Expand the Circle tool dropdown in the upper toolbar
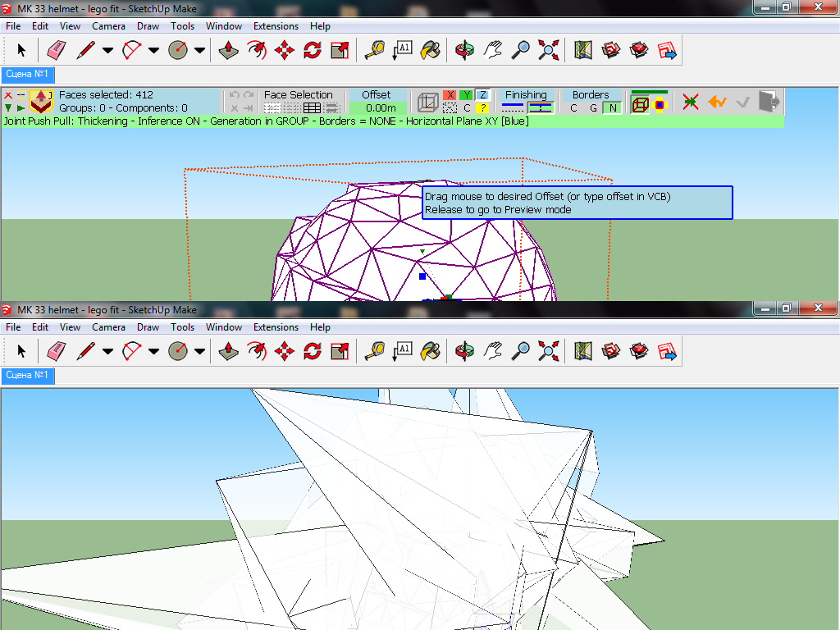Viewport: 840px width, 630px height. click(x=199, y=51)
